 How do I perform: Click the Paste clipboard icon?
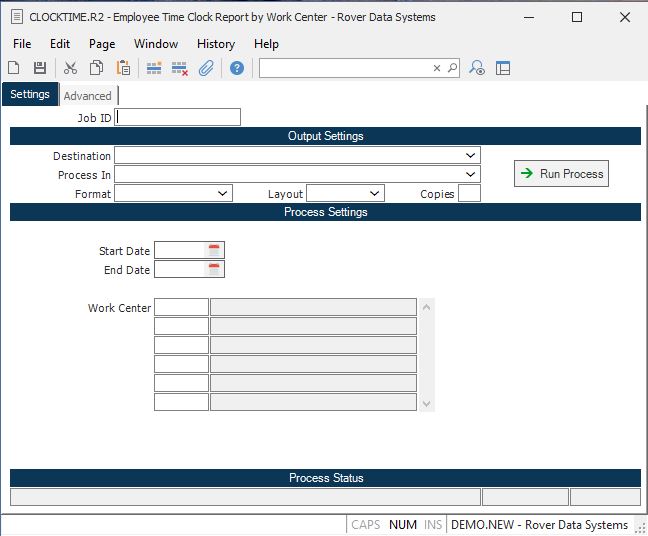point(123,68)
